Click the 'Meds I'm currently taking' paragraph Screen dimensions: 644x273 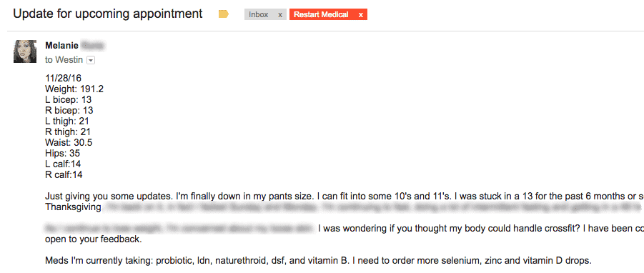[318, 261]
